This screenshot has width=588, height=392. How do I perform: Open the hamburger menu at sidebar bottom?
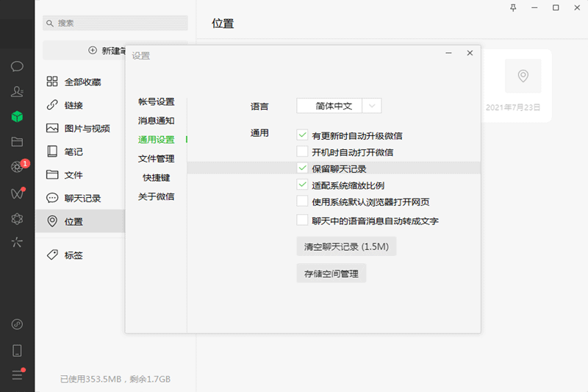pos(17,375)
